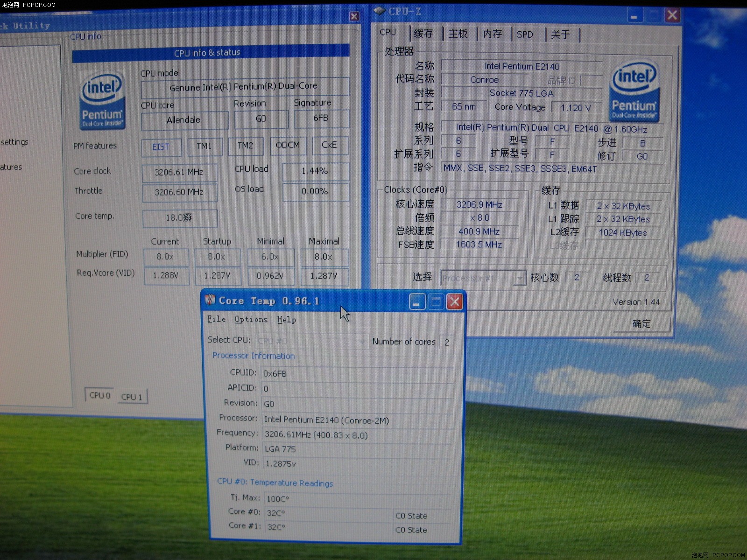
Task: Click the 倍频 value x 8.0 in CPU-Z
Action: 480,218
